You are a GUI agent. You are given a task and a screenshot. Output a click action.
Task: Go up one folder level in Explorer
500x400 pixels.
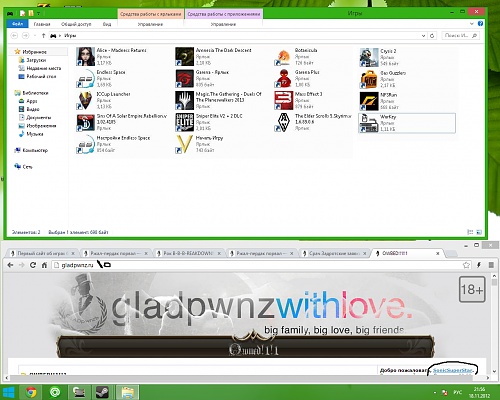43,35
